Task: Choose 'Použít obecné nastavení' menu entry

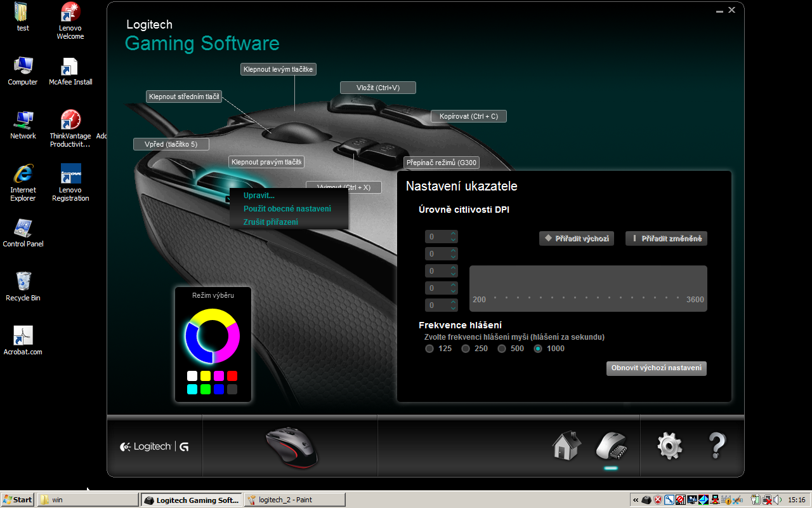Action: point(287,209)
